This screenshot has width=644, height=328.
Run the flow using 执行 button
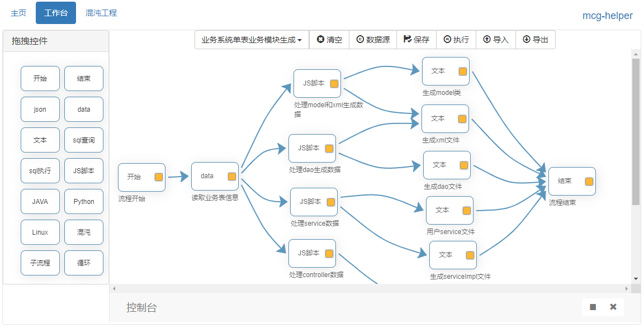tap(456, 40)
